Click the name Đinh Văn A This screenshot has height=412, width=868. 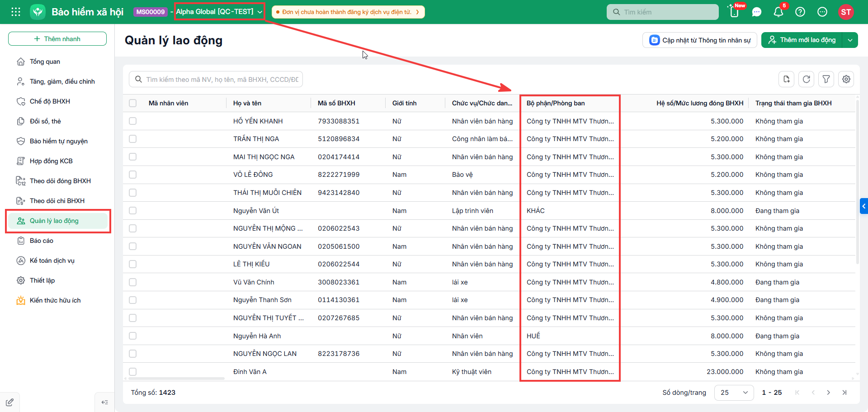(250, 372)
